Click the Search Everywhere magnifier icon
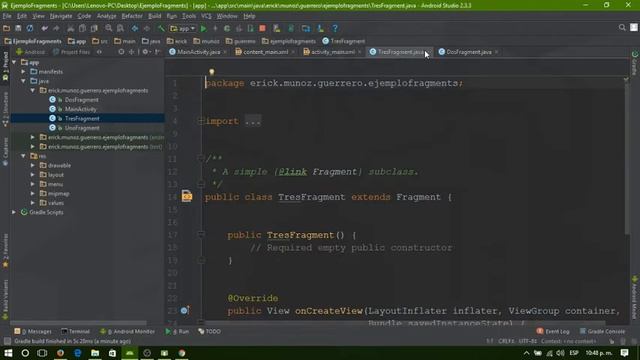Screen dimensions: 640x360 coord(622,27)
